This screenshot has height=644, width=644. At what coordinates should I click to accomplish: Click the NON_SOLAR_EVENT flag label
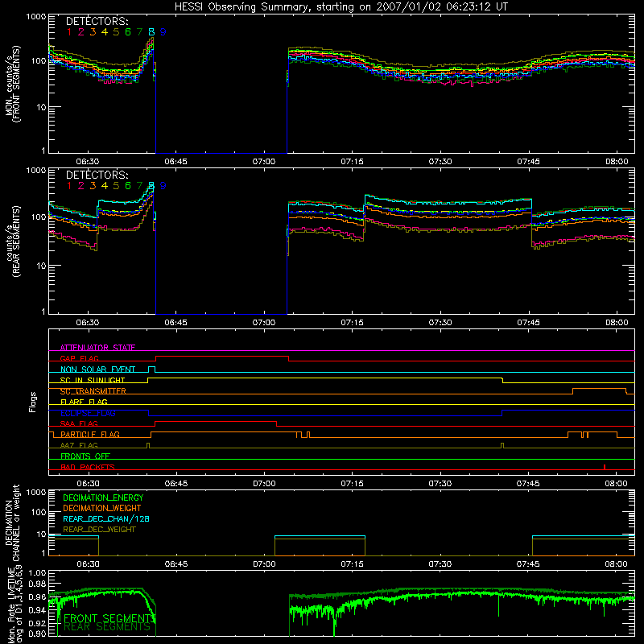[97, 369]
